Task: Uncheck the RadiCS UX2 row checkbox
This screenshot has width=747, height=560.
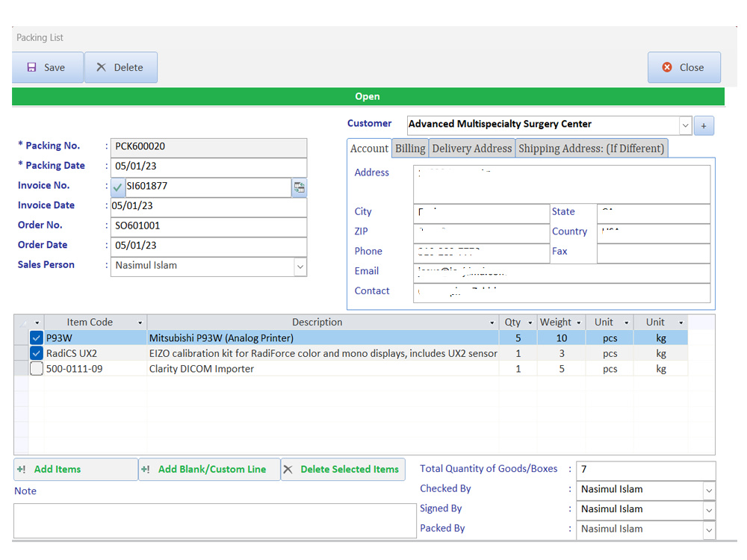Action: click(36, 353)
